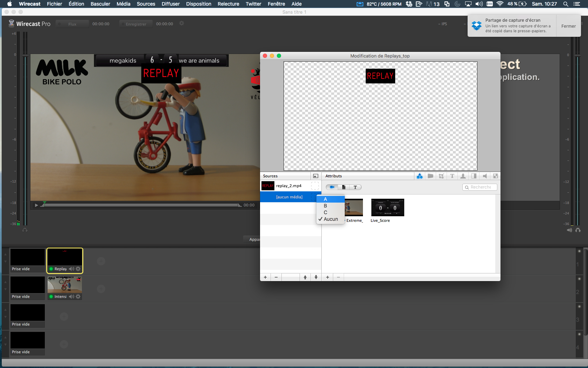Open the Chroma Key person icon tab
Image resolution: width=588 pixels, height=368 pixels.
coord(463,176)
